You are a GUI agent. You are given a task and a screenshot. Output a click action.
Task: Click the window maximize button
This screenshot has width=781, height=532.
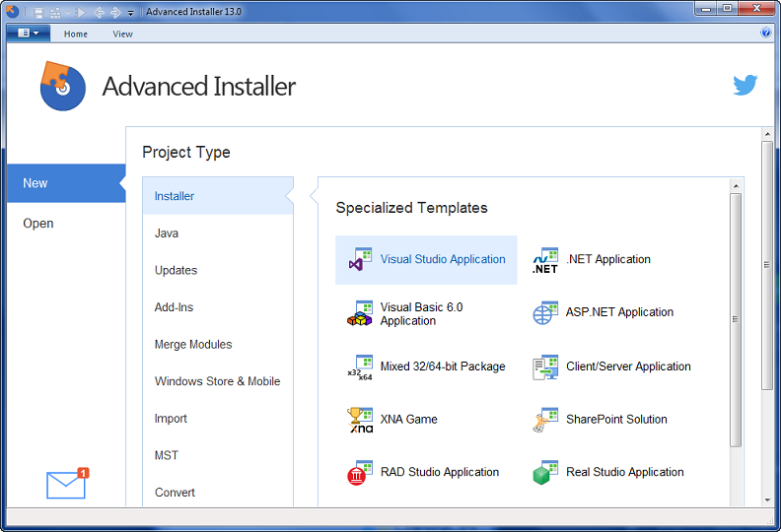point(728,8)
